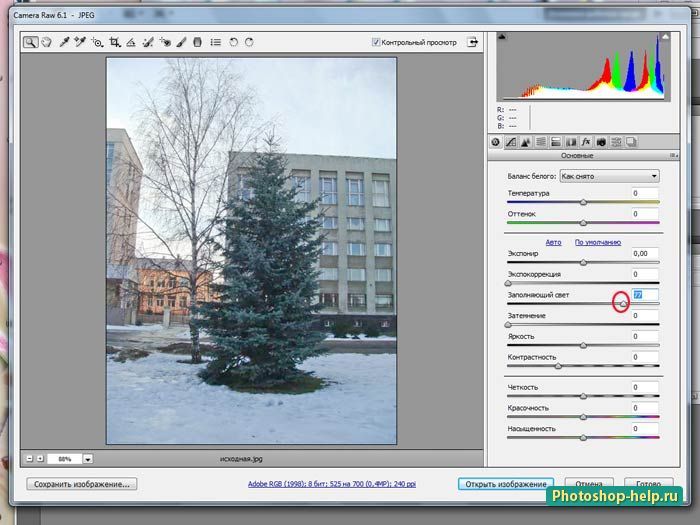
Task: Rotate image 90° clockwise
Action: pyautogui.click(x=250, y=42)
